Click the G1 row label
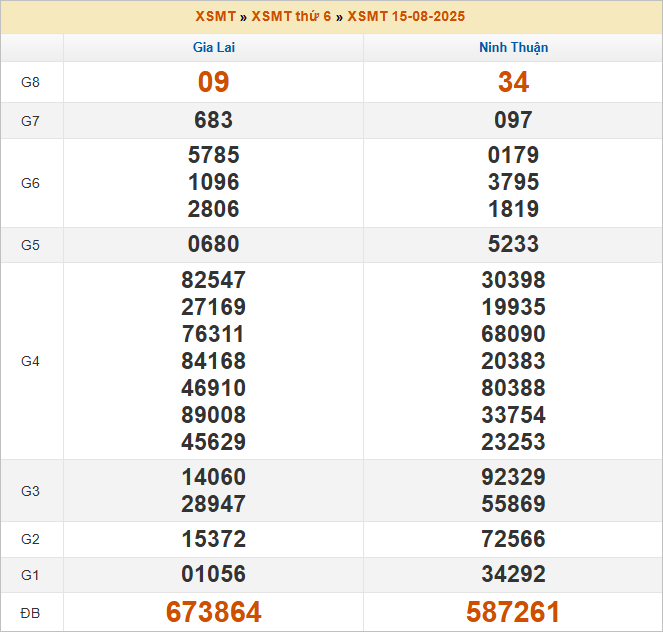 tap(30, 575)
